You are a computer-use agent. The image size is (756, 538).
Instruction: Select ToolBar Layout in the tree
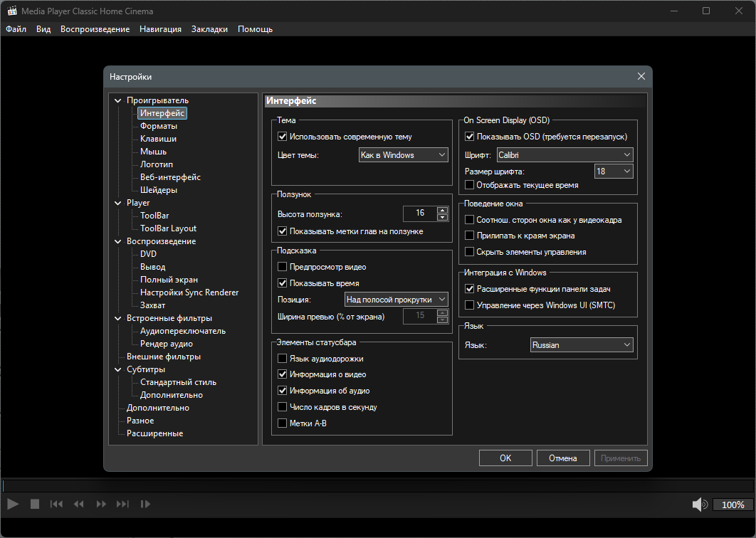tap(168, 228)
